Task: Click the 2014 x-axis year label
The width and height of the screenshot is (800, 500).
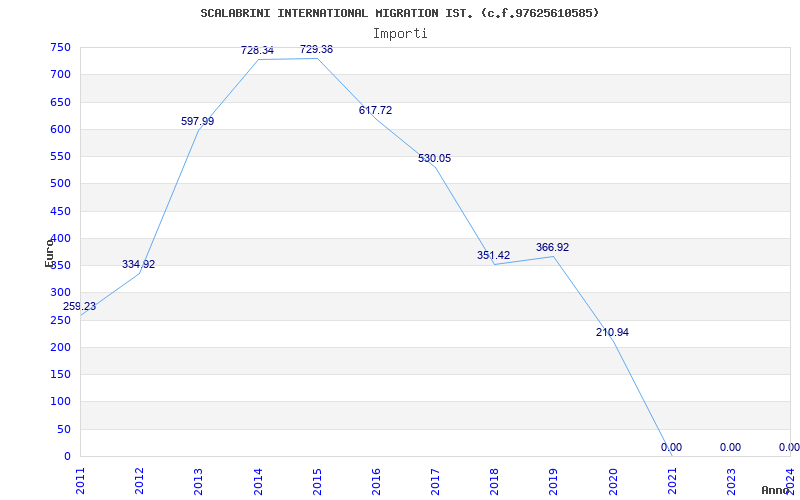Action: point(258,482)
